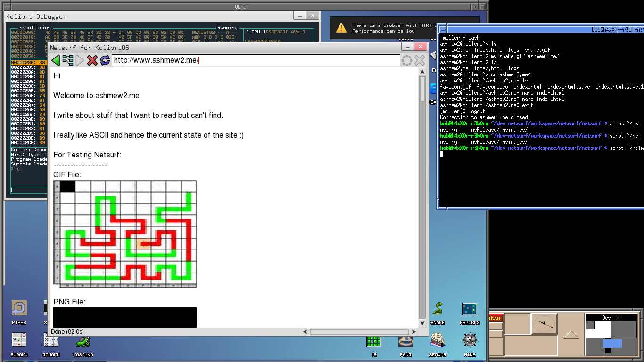644x362 pixels.
Task: Click "I really like ASCII" sentence
Action: click(149, 135)
